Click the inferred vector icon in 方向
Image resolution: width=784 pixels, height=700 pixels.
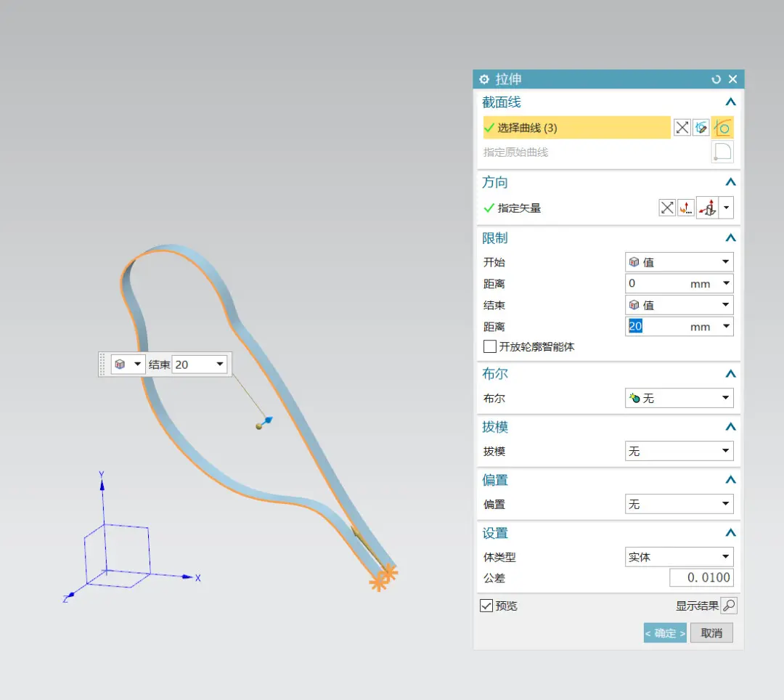tap(708, 208)
